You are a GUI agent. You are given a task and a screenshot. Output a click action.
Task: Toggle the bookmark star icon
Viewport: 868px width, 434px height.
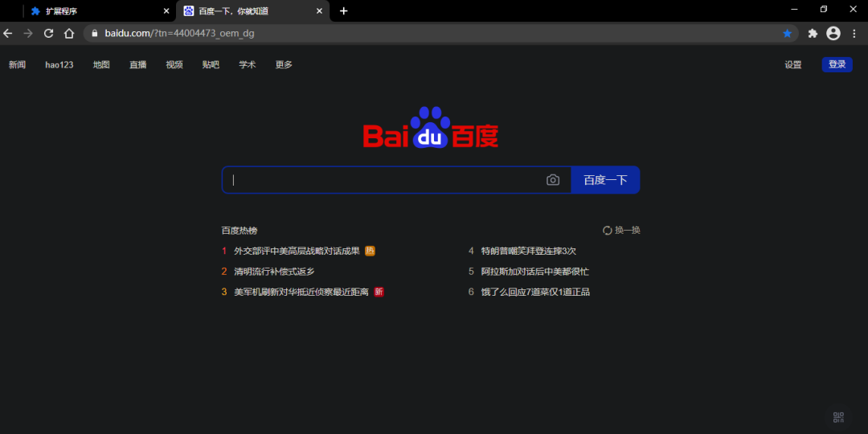[x=787, y=33]
